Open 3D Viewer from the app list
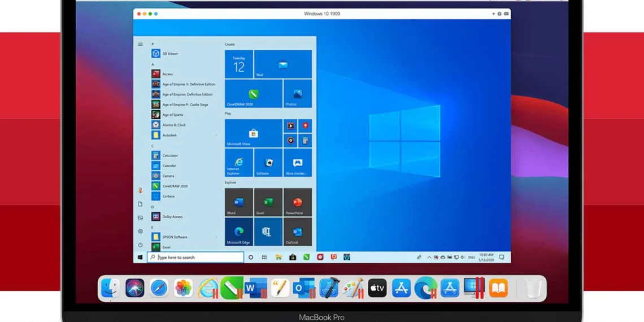The width and height of the screenshot is (644, 322). coord(165,54)
